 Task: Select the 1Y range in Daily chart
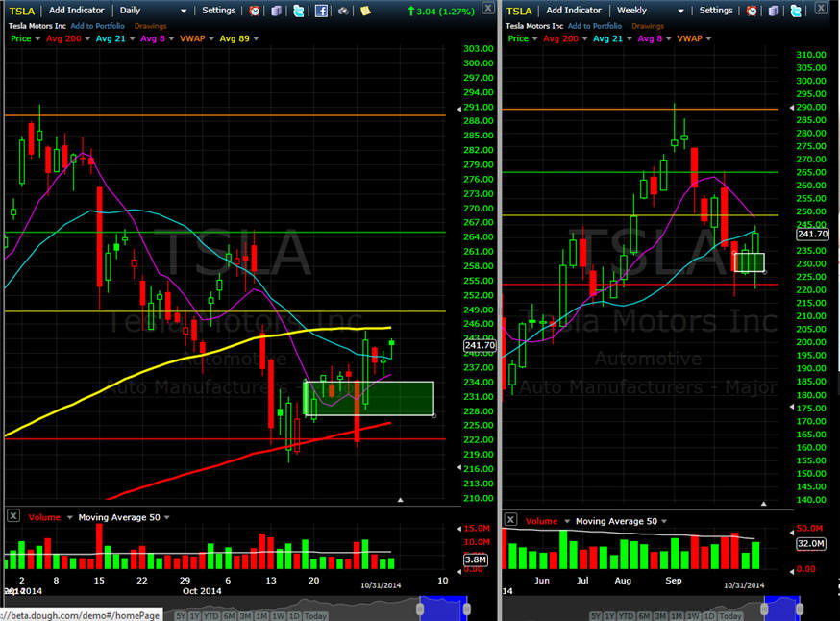tap(195, 615)
